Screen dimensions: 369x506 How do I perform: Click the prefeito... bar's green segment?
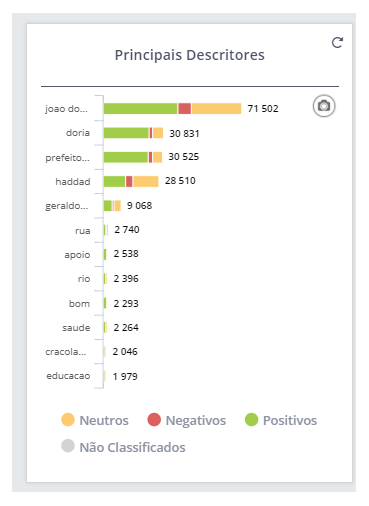pyautogui.click(x=126, y=157)
